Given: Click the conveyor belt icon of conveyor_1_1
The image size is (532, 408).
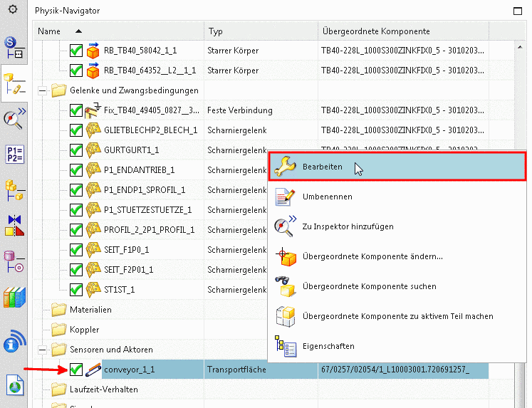Looking at the screenshot, I should pyautogui.click(x=93, y=370).
